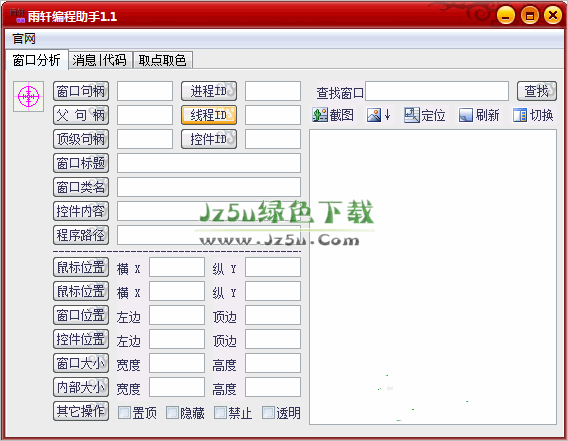Viewport: 568px width, 441px height.
Task: Click the highlighted 线程ID button
Action: [x=209, y=115]
